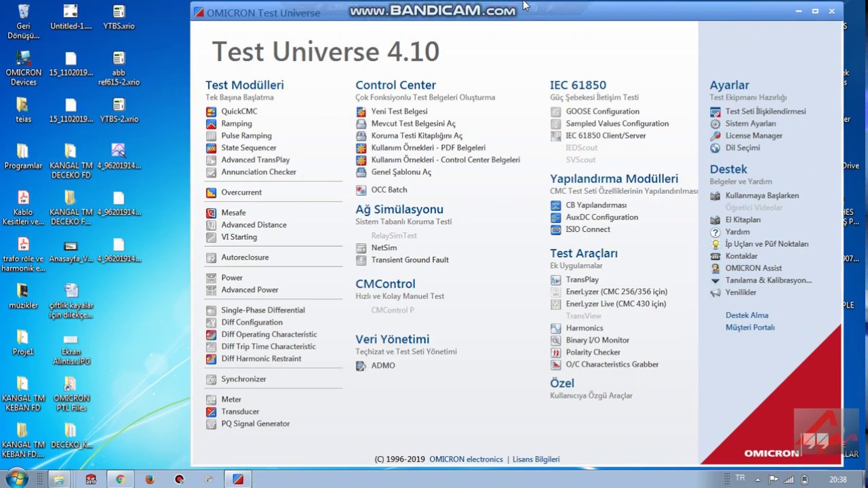Open the OCC Batch icon
This screenshot has width=868, height=488.
point(361,190)
